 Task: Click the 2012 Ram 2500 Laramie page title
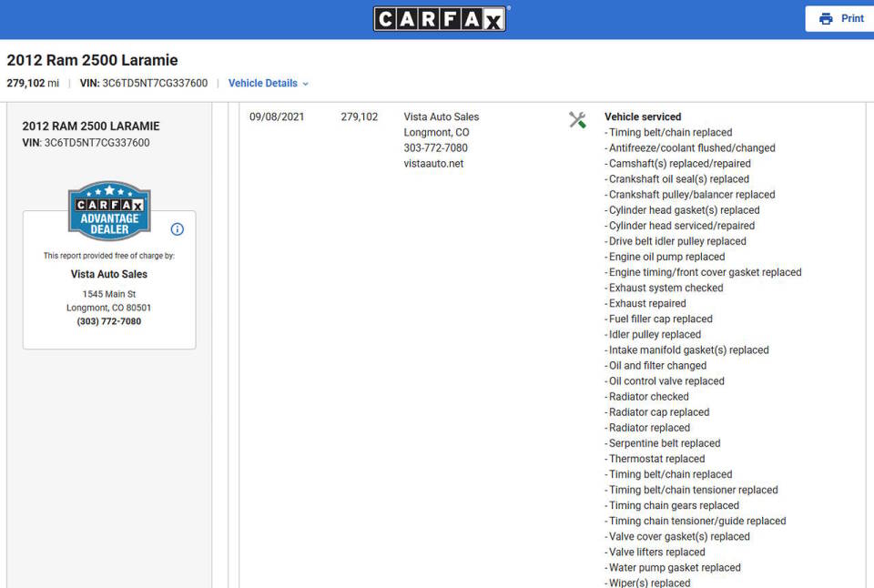[92, 60]
